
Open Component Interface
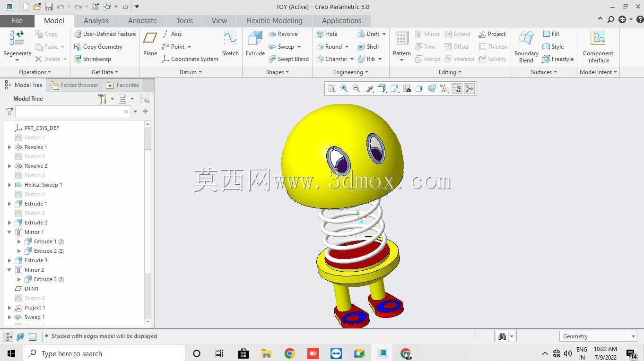pyautogui.click(x=598, y=47)
